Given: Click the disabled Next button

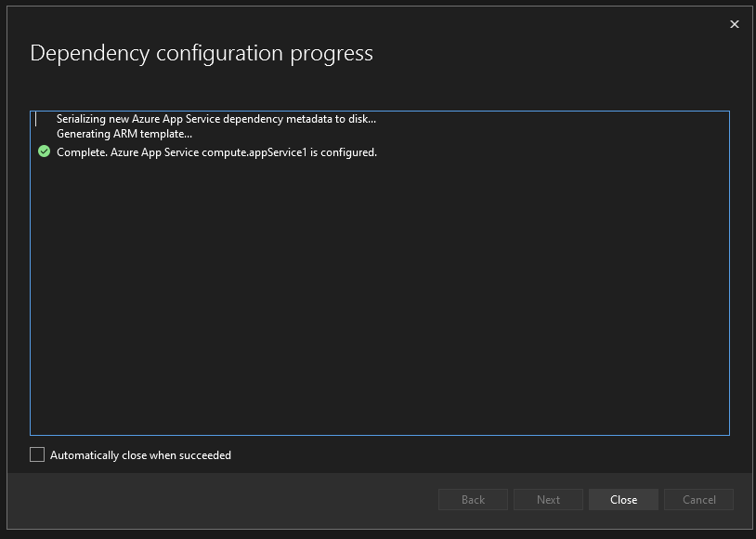Looking at the screenshot, I should coord(548,499).
